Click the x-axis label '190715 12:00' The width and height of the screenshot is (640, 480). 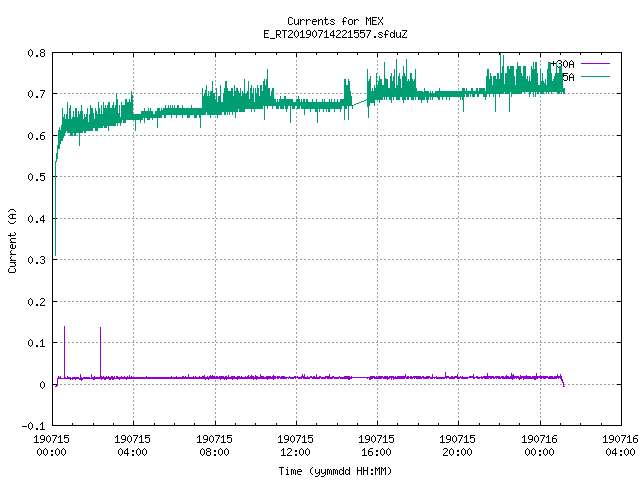(x=295, y=445)
